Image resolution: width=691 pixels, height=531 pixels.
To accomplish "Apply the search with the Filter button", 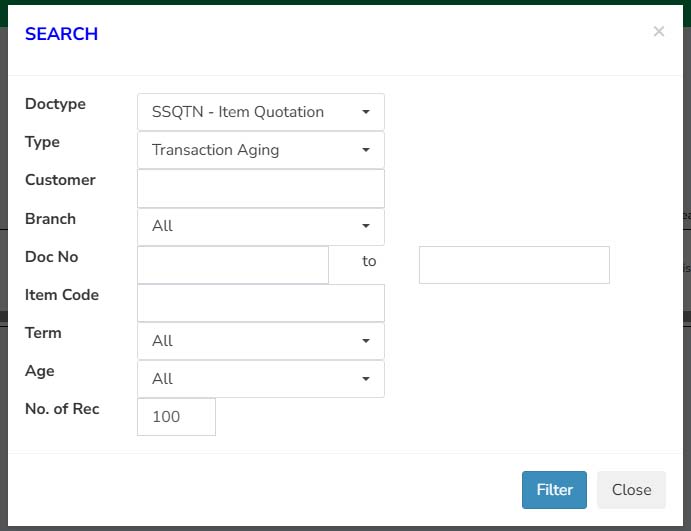I will click(554, 490).
